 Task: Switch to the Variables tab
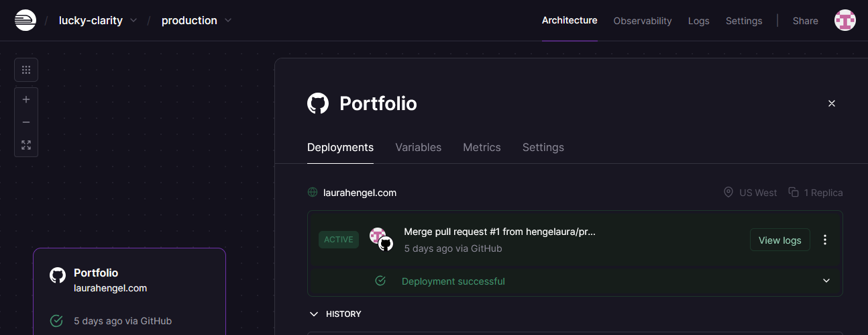pyautogui.click(x=418, y=147)
